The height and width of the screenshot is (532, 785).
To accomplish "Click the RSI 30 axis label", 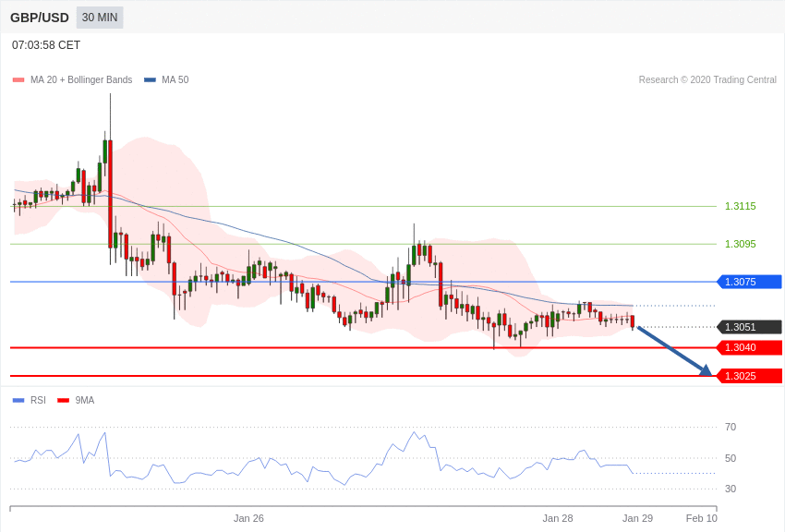I will (731, 489).
